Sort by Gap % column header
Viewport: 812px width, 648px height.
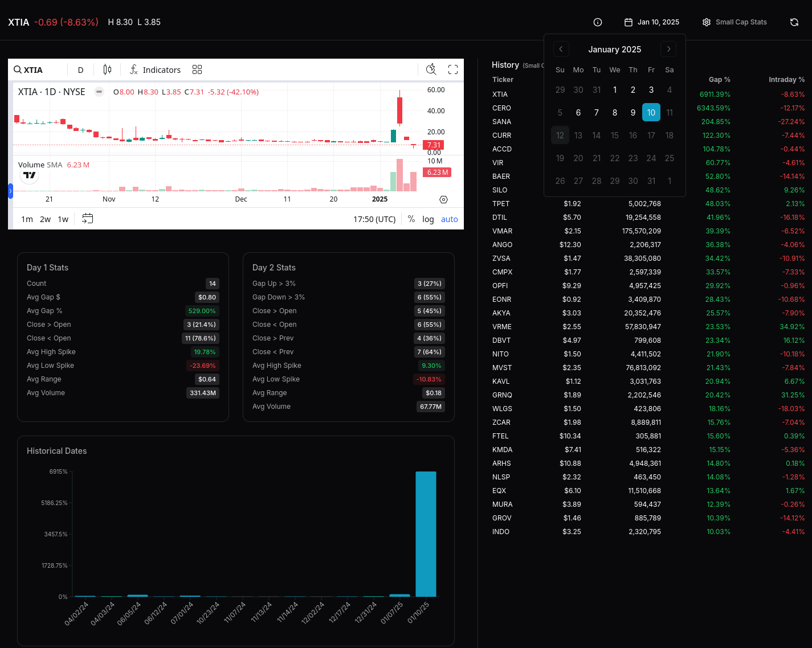pyautogui.click(x=719, y=80)
